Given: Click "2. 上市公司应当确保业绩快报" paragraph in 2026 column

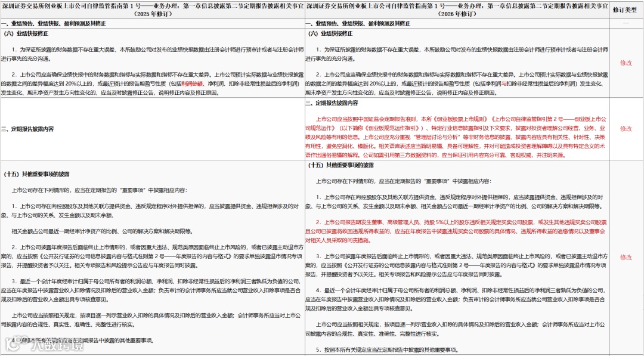Looking at the screenshot, I should pos(457,83).
